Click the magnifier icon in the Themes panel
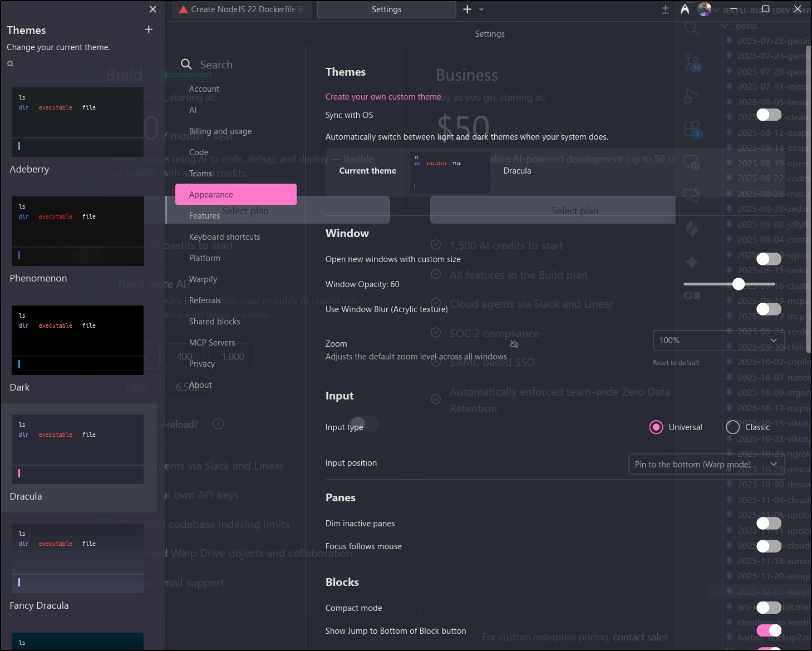Viewport: 812px width, 651px height. pos(10,64)
